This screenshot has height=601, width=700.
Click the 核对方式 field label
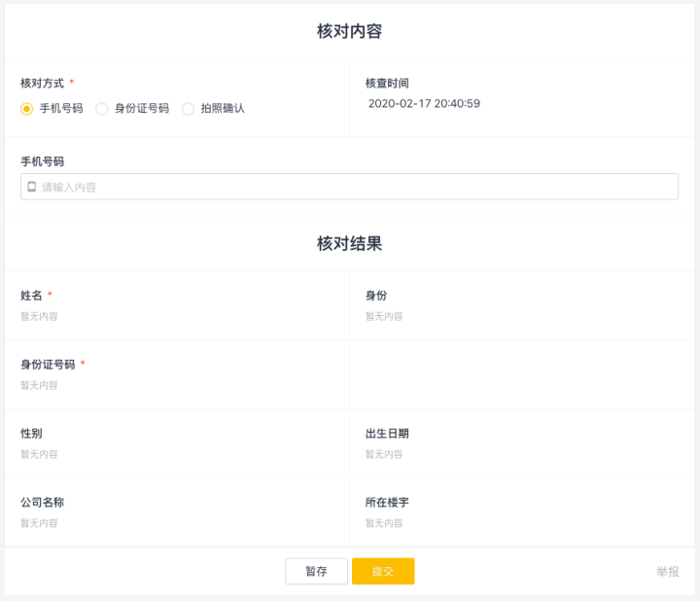coord(43,83)
